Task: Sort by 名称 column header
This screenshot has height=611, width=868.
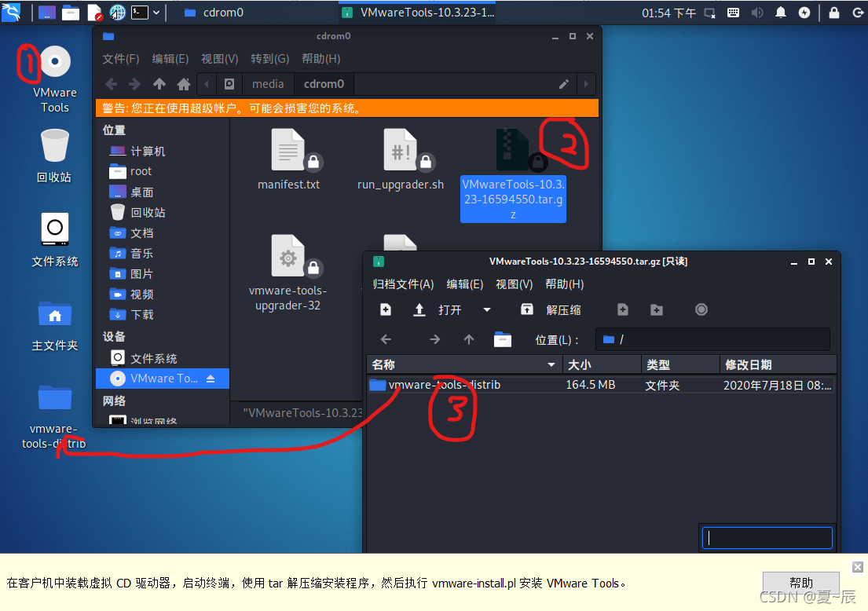Action: (464, 364)
